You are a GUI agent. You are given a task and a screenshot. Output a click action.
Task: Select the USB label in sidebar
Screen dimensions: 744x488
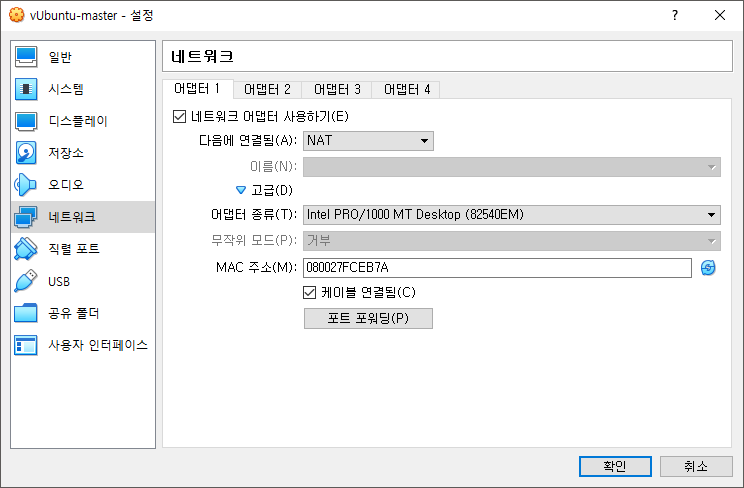pyautogui.click(x=59, y=282)
